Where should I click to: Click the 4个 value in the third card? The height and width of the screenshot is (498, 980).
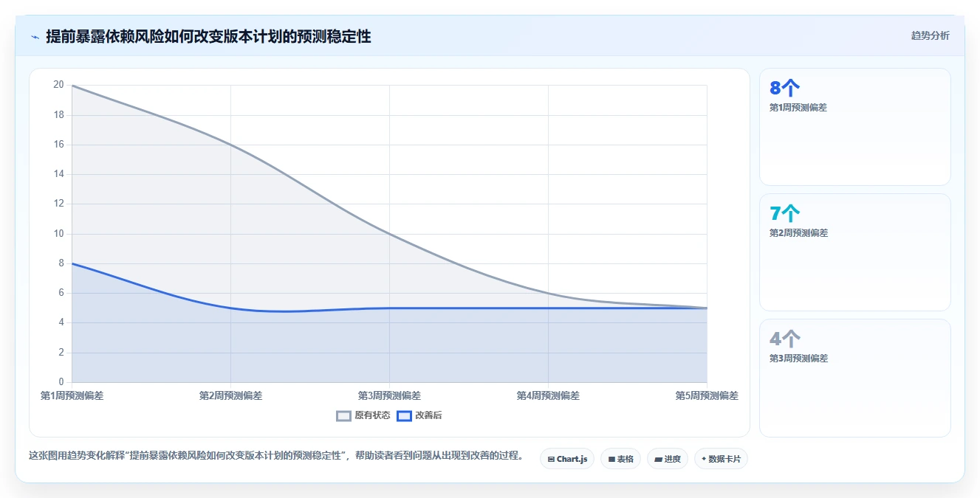[x=784, y=339]
